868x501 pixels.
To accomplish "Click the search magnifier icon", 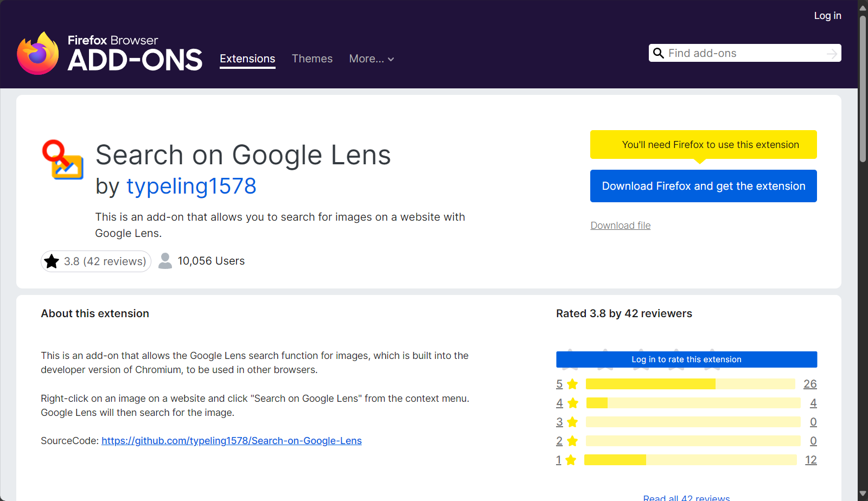I will pos(658,53).
